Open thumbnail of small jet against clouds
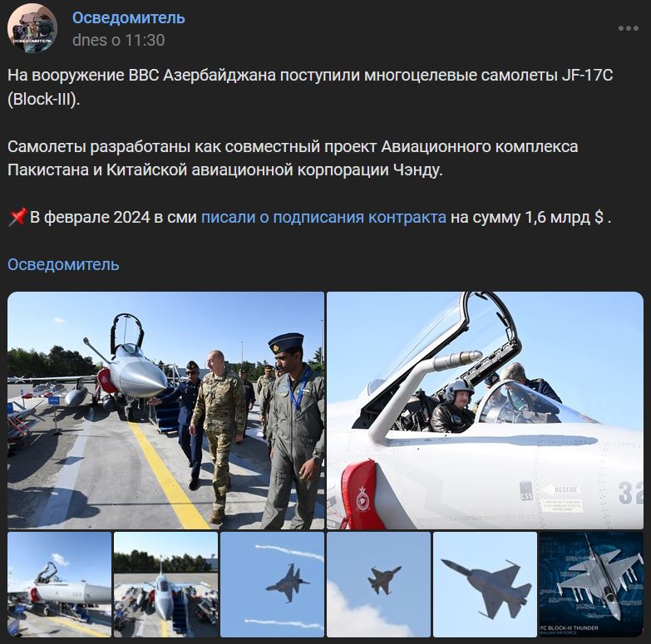651x644 pixels. 378,584
